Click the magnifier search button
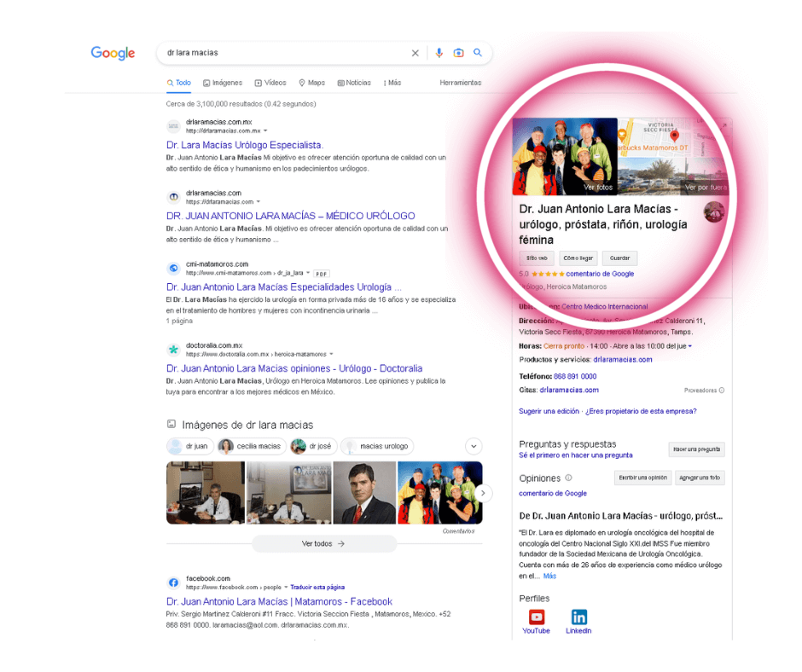802x672 pixels. click(477, 52)
